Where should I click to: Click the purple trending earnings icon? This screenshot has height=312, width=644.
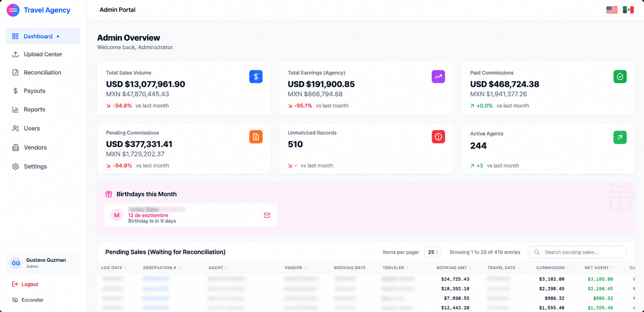(438, 77)
